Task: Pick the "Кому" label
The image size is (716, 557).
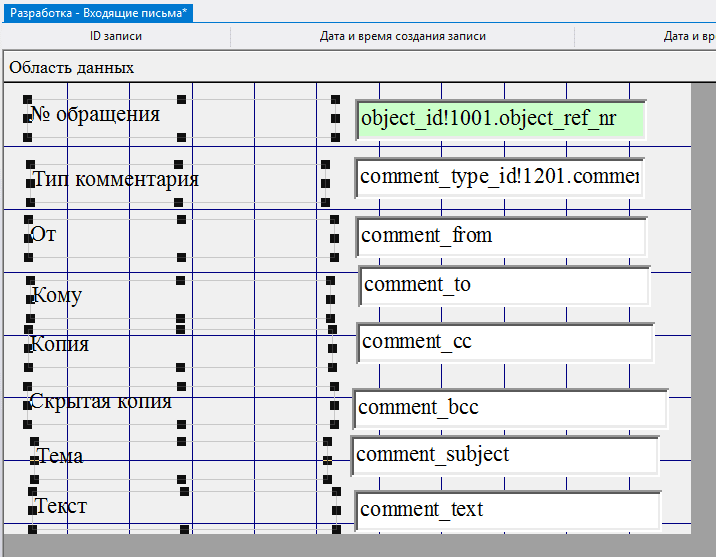Action: (x=57, y=295)
